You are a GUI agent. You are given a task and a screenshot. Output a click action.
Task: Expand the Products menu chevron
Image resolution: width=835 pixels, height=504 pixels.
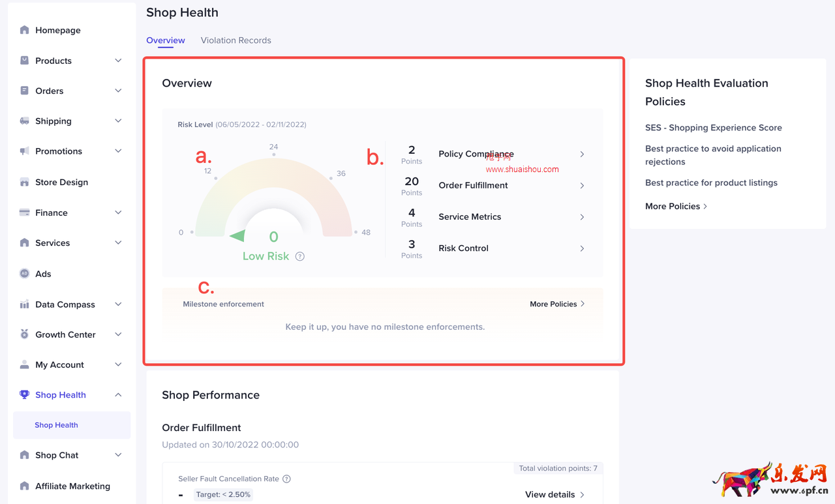pos(118,61)
